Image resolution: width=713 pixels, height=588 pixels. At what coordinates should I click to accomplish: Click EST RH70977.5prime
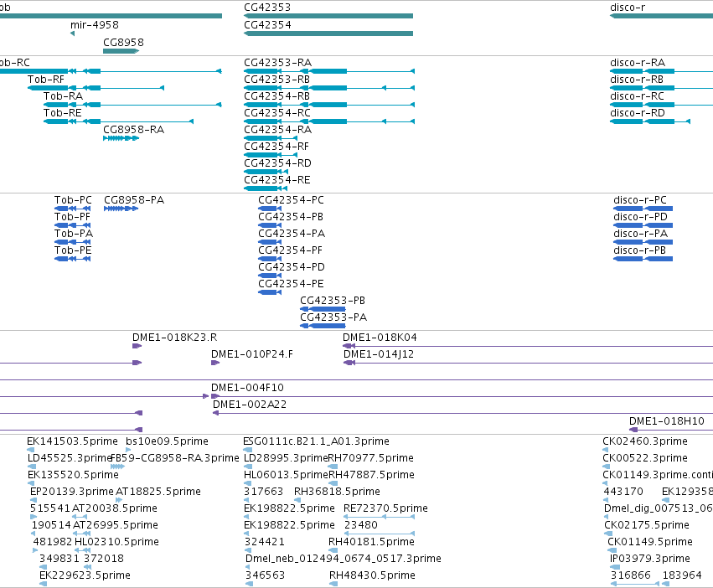(x=333, y=467)
